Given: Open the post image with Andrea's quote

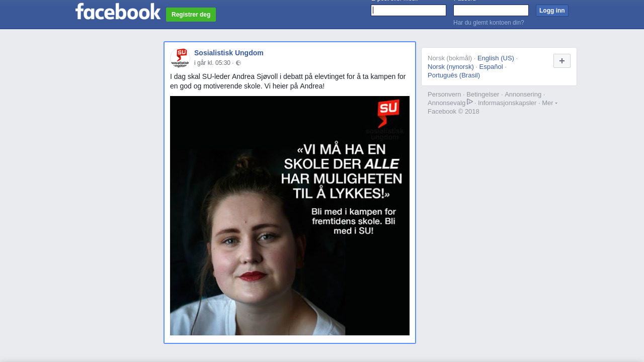Looking at the screenshot, I should click(289, 216).
